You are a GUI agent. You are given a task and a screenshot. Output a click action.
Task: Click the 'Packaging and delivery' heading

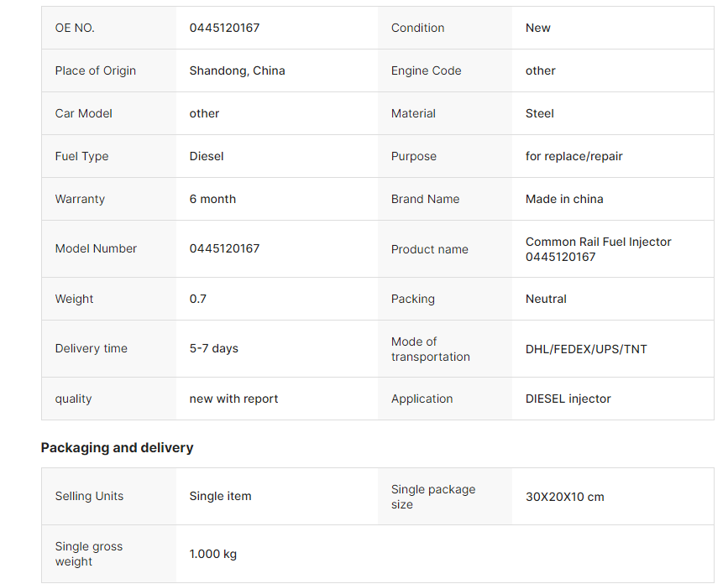coord(117,447)
